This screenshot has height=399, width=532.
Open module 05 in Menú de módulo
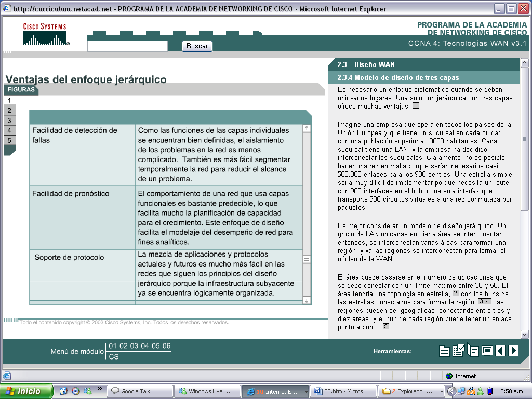(156, 345)
